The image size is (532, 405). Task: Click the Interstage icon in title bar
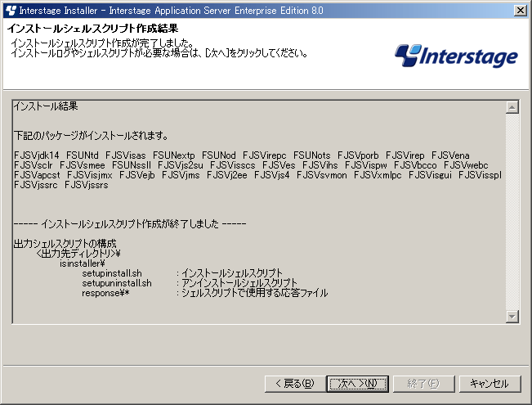pyautogui.click(x=11, y=11)
